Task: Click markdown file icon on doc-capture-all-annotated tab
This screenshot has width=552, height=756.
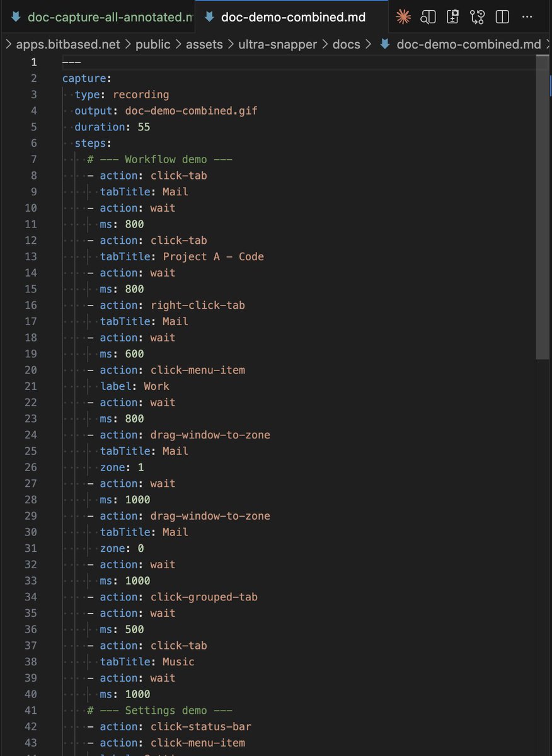Action: click(16, 17)
